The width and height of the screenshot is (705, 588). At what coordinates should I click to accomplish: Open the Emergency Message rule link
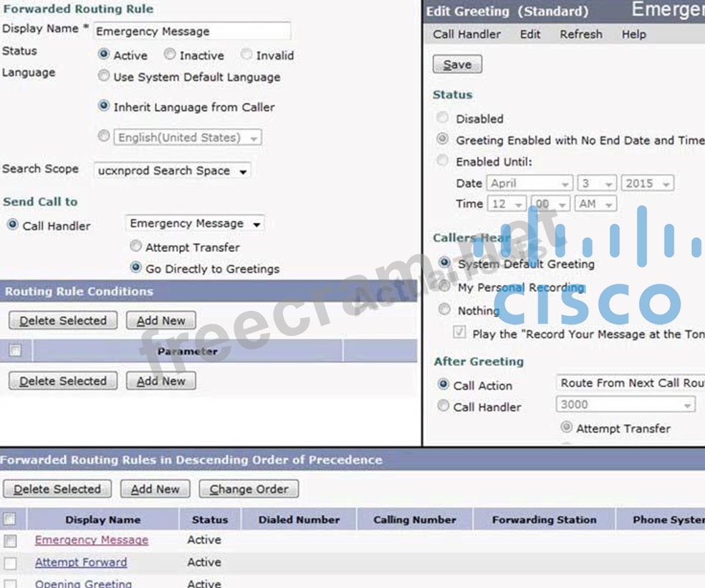pos(92,540)
